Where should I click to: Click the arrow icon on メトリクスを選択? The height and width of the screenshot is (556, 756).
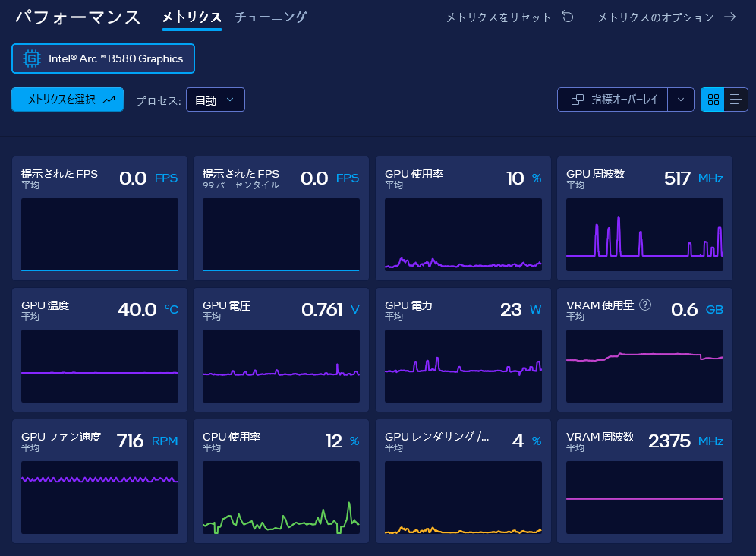pyautogui.click(x=109, y=100)
